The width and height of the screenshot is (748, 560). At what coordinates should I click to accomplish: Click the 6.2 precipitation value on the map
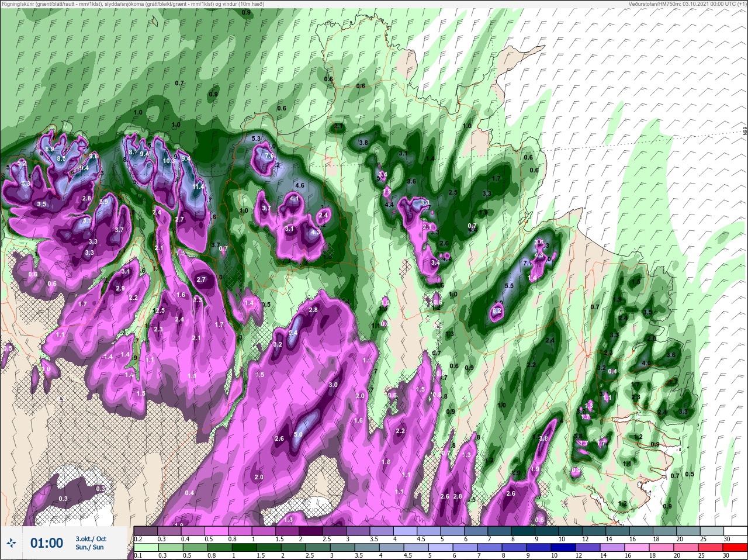point(497,310)
